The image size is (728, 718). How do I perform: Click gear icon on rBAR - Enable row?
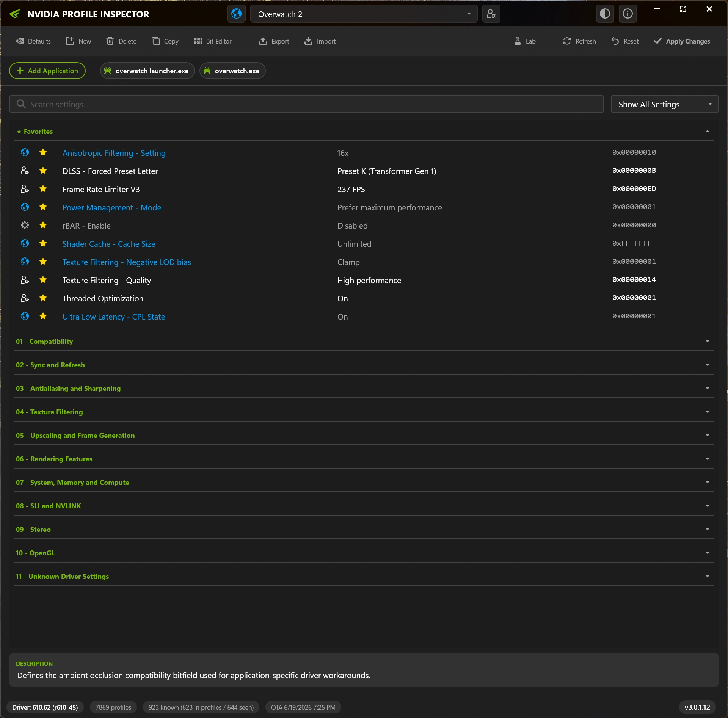click(x=25, y=225)
